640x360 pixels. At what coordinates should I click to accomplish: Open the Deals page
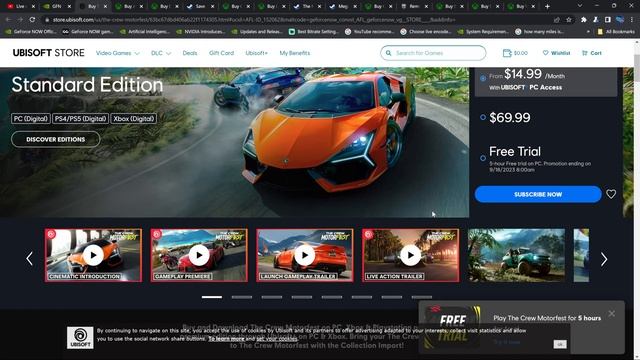190,53
